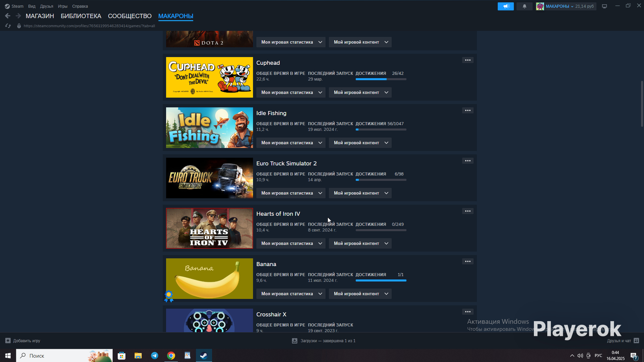The height and width of the screenshot is (362, 644).
Task: Open the Euro Truck Simulator 2 title link
Action: pos(287,163)
